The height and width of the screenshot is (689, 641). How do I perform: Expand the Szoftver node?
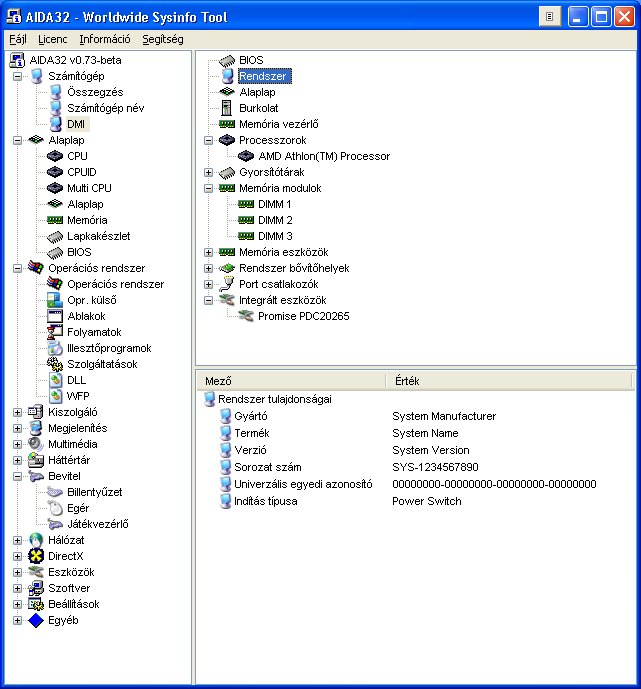(x=17, y=588)
